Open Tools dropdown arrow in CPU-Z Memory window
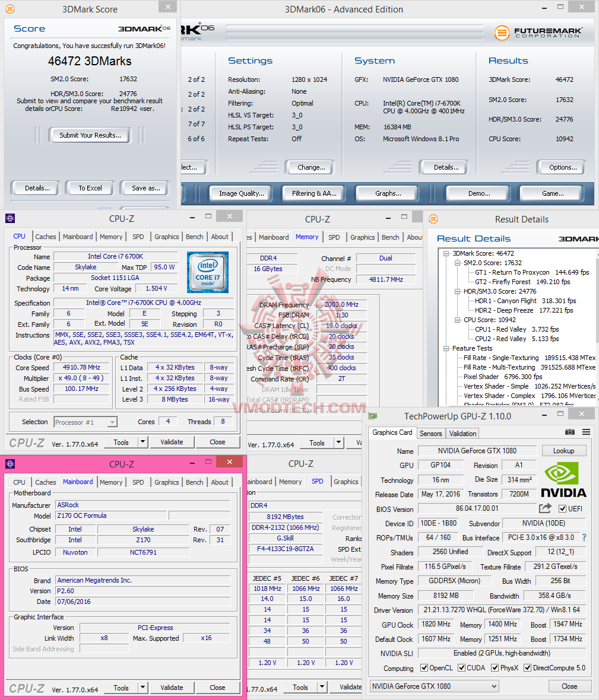The image size is (599, 700). pos(338,443)
